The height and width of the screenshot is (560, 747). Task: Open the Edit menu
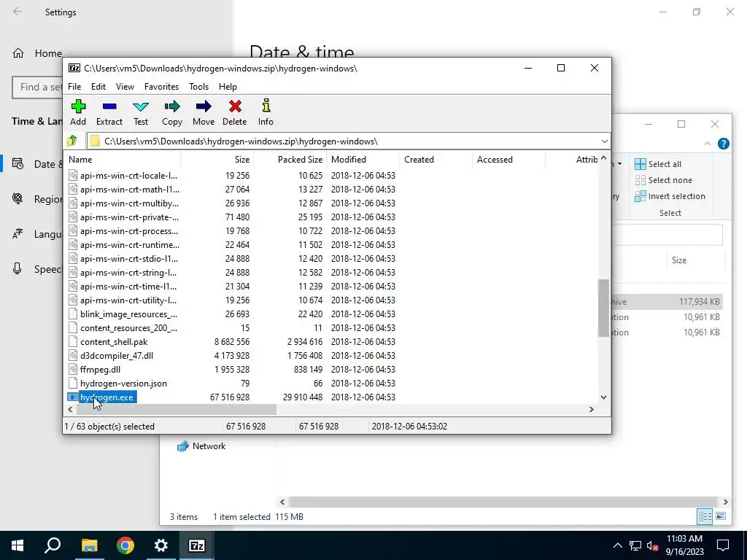[x=98, y=87]
